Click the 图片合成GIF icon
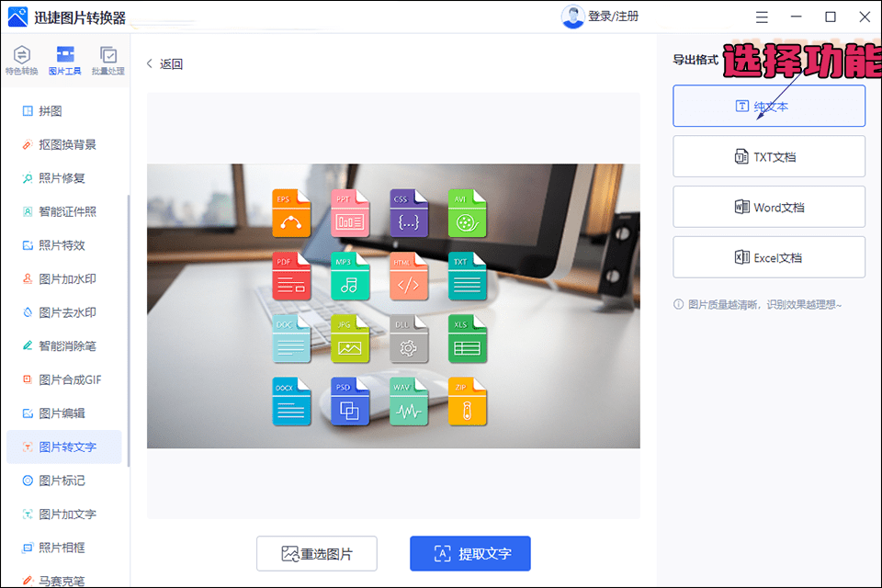Screen dimensions: 882x588 click(28, 379)
